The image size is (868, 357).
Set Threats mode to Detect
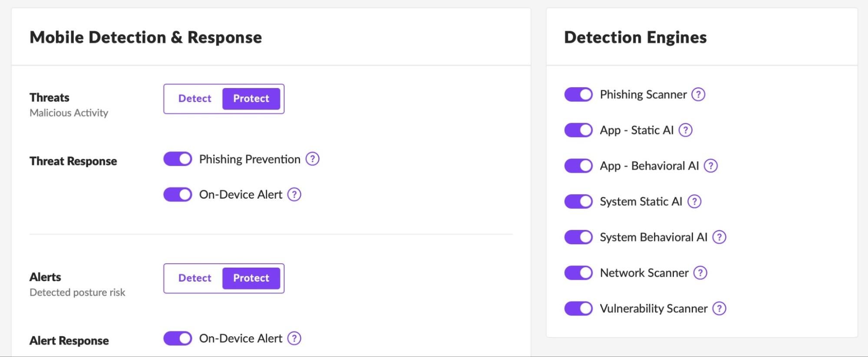coord(195,99)
